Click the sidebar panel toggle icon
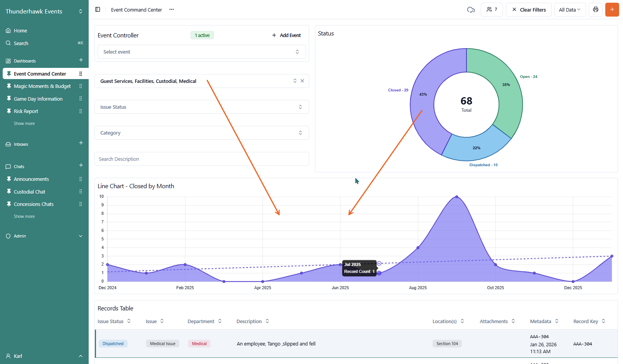The width and height of the screenshot is (623, 364). click(98, 10)
